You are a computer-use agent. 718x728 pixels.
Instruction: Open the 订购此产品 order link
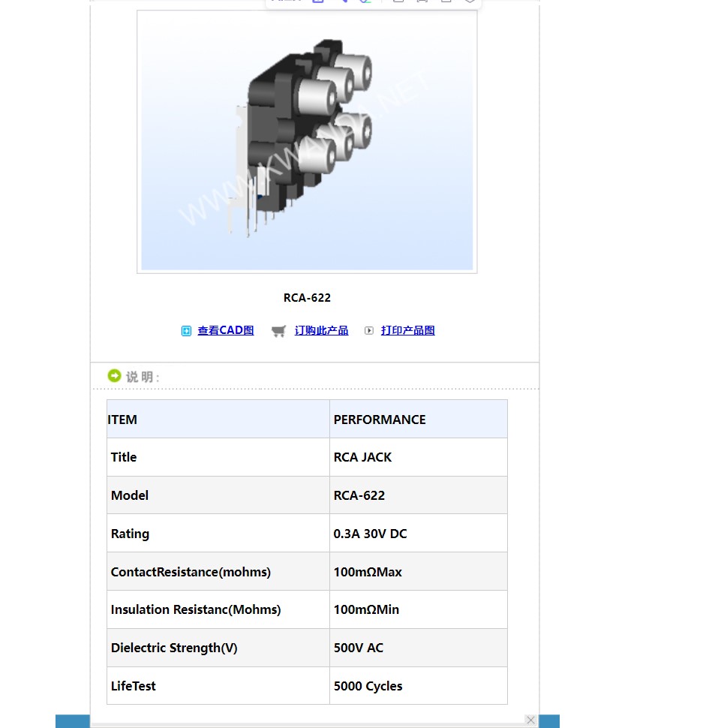pos(321,330)
